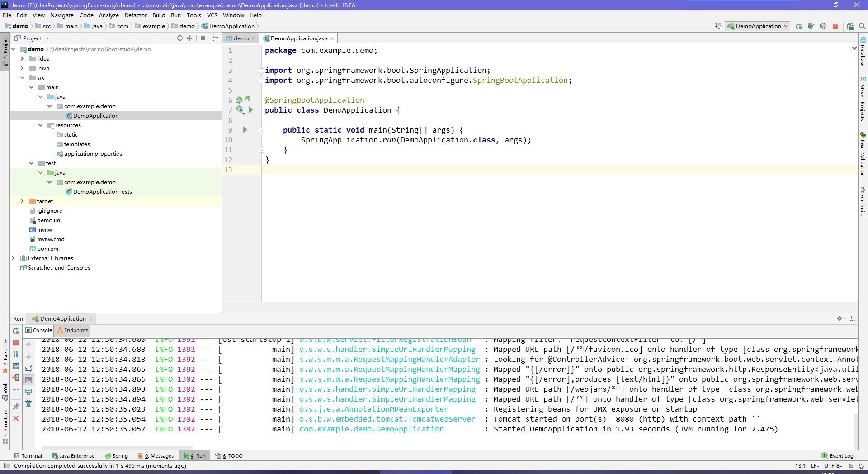Open the Event Log
The height and width of the screenshot is (474, 868).
(x=838, y=456)
